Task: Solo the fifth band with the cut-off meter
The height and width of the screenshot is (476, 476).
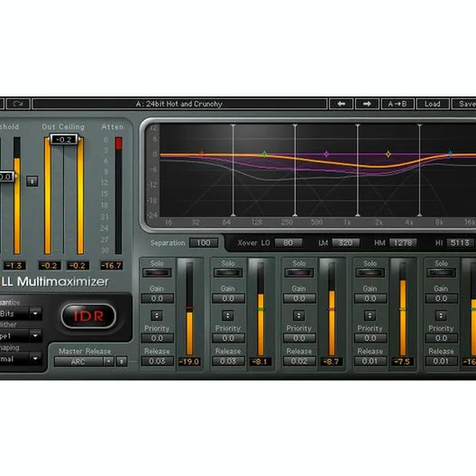Action: [x=441, y=272]
